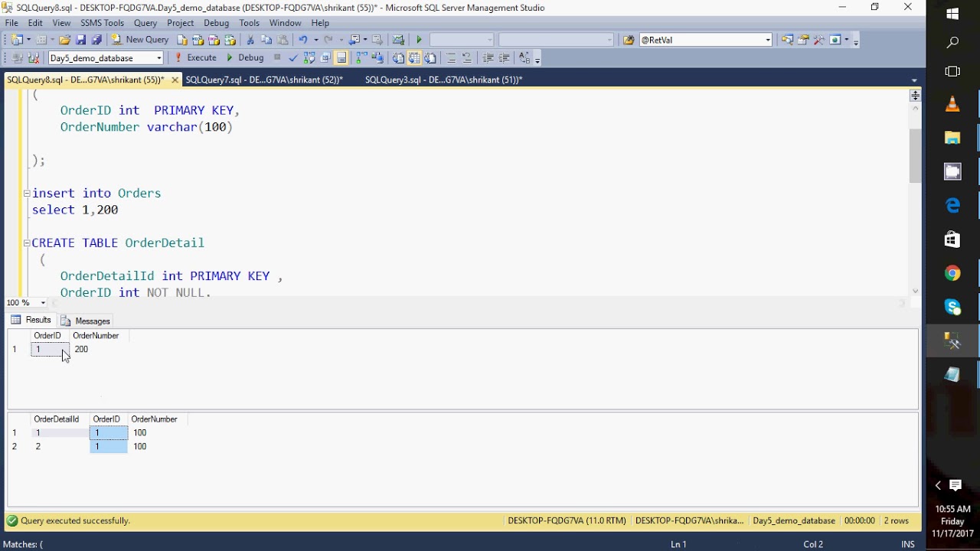Open the New Project dropdown arrow
The height and width of the screenshot is (551, 980).
point(28,40)
